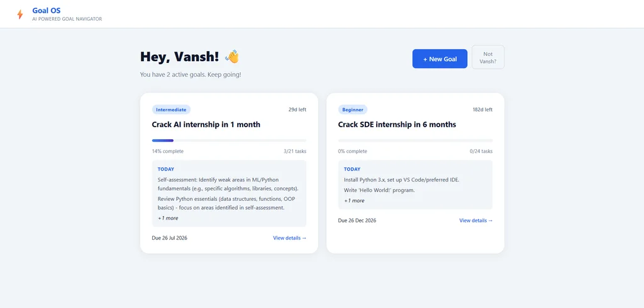Click the Intermediate level badge
Screen dimensions: 644x308
[x=171, y=110]
